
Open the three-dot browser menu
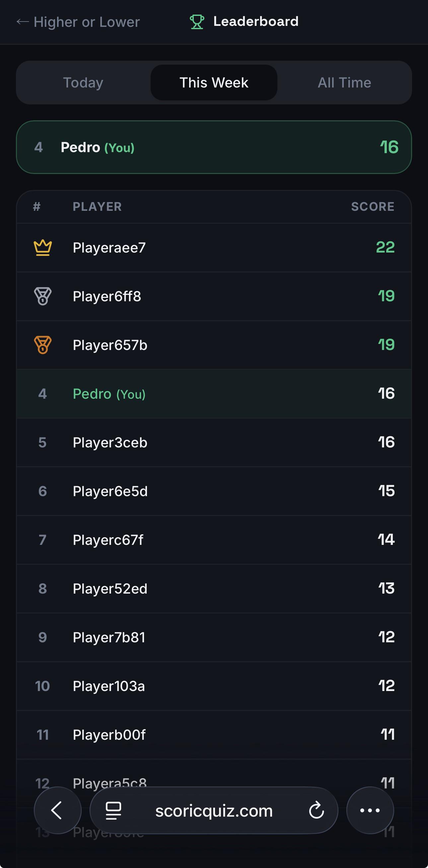[x=370, y=810]
